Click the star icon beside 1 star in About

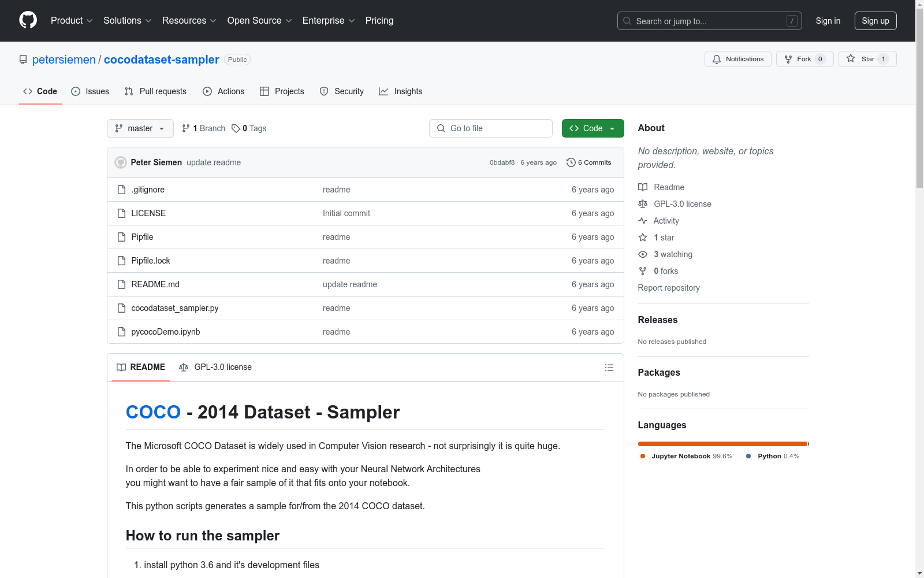643,238
